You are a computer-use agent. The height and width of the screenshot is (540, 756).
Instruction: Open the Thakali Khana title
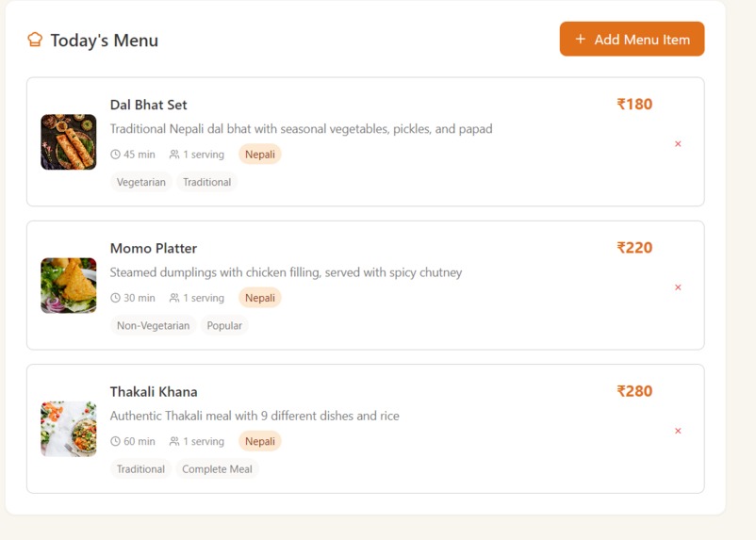[x=154, y=391]
